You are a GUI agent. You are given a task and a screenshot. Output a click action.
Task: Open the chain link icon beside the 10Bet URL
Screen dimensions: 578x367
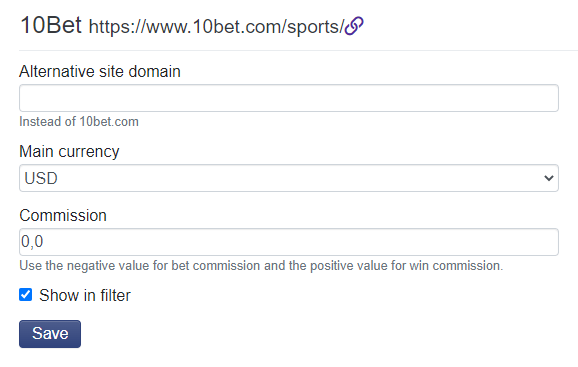click(x=354, y=26)
